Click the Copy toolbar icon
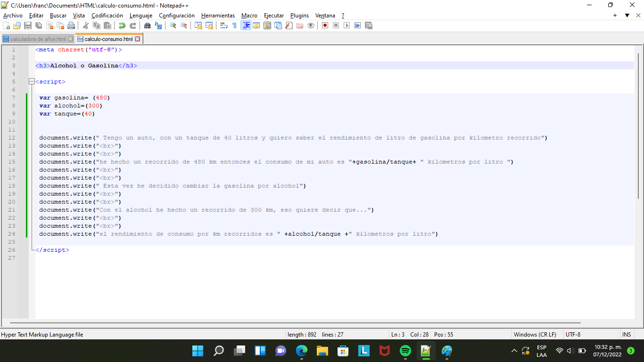The width and height of the screenshot is (644, 362). tap(97, 25)
